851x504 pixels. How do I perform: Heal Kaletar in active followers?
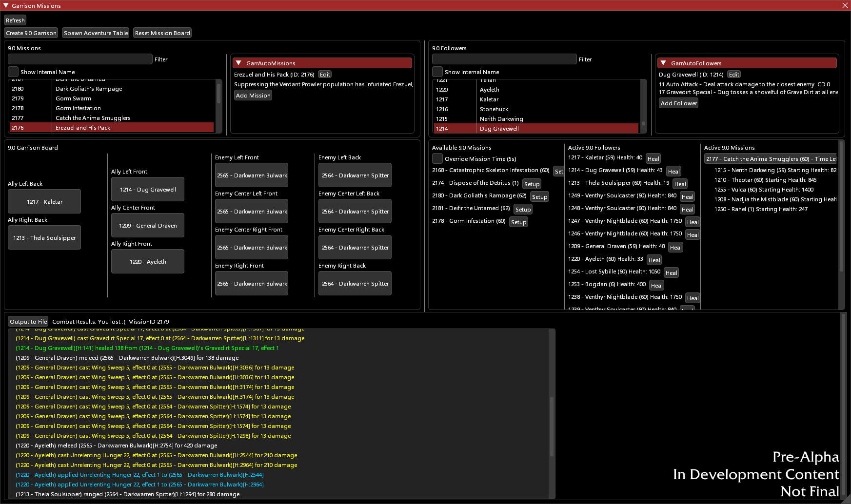pyautogui.click(x=653, y=158)
